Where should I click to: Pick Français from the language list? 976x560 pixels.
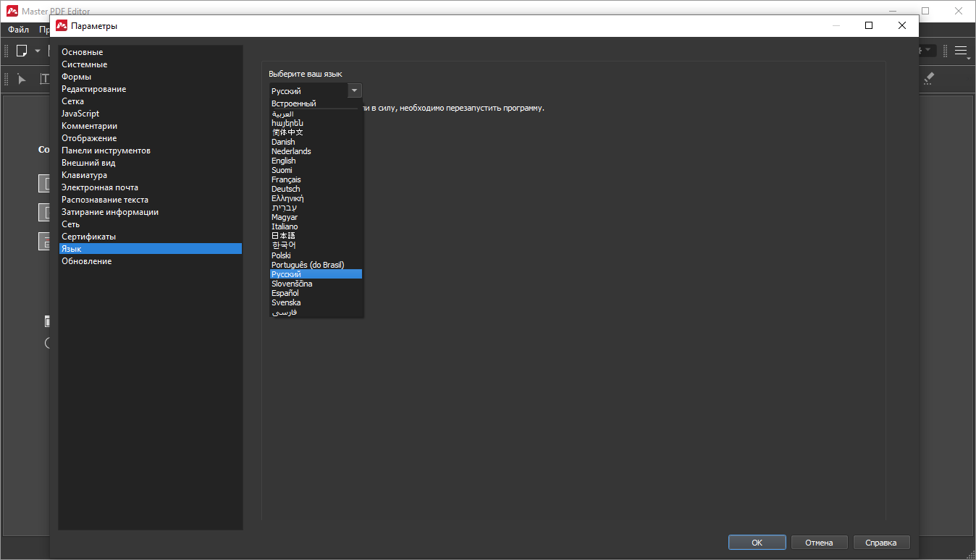click(286, 179)
